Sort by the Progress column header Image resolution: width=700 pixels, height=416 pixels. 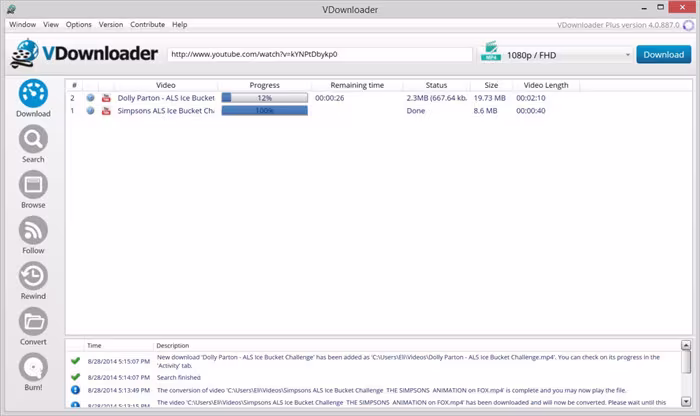[264, 85]
